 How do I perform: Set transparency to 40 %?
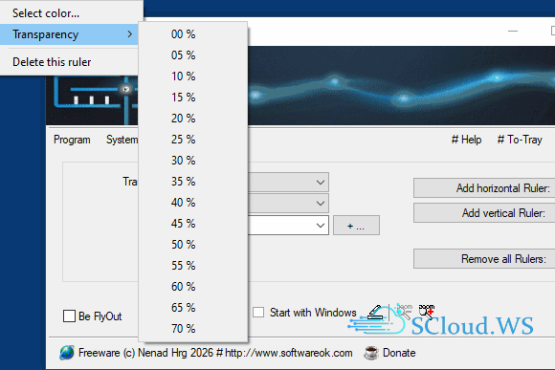point(193,203)
